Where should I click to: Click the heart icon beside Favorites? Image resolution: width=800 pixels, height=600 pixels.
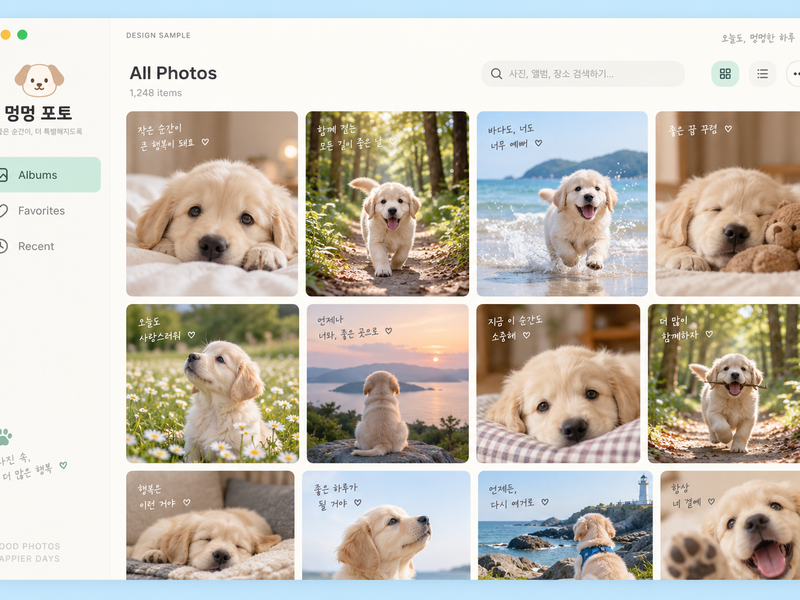click(x=3, y=211)
